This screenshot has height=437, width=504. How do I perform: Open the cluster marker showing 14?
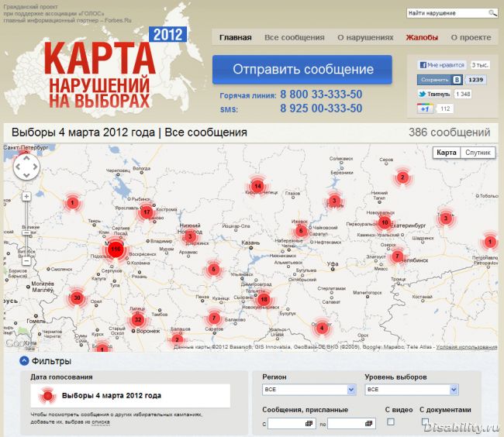tap(257, 186)
